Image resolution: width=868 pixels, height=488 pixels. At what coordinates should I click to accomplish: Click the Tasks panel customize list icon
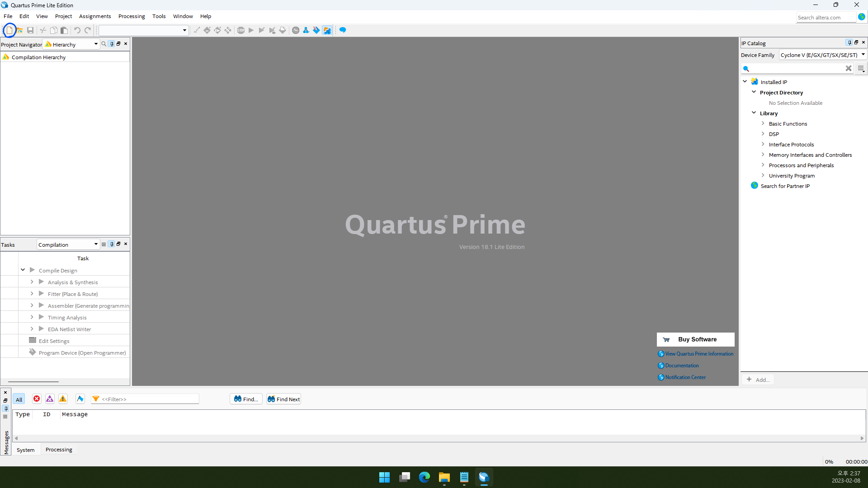[104, 244]
